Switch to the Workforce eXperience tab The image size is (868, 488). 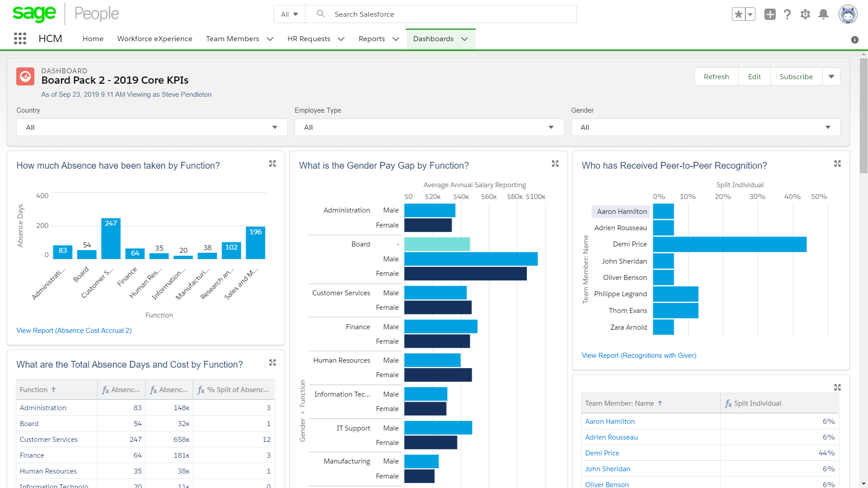click(155, 39)
